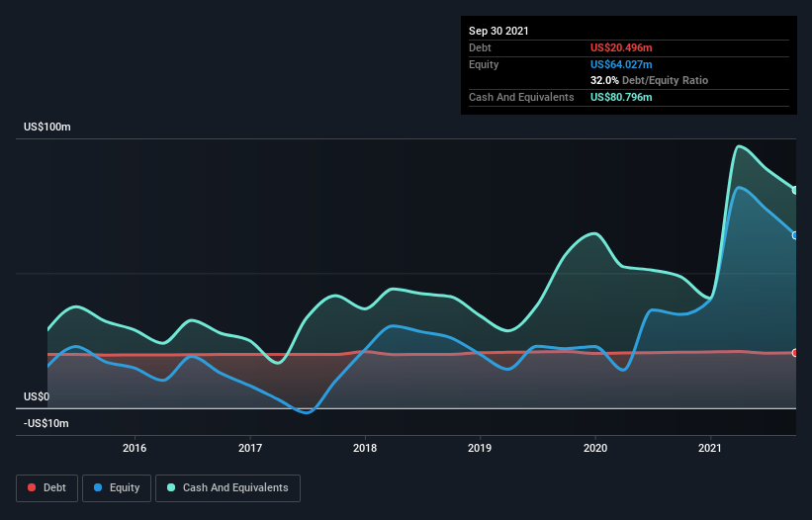Click the US$64.027m equity value

pyautogui.click(x=621, y=64)
